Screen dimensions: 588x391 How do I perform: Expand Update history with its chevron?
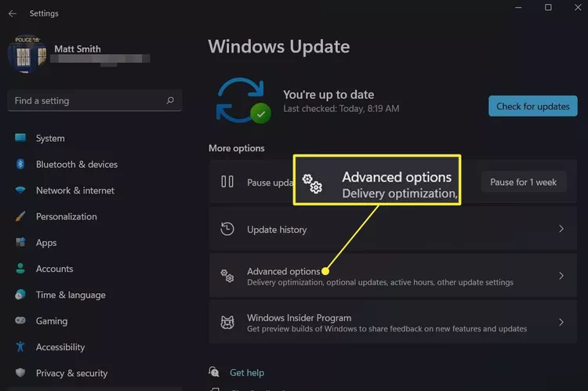click(x=561, y=230)
